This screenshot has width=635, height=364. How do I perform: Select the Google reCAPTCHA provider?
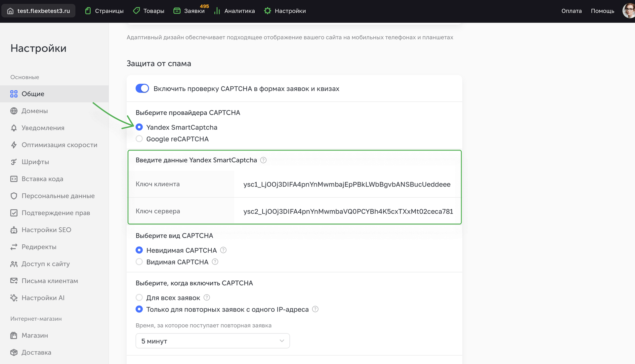tap(139, 139)
